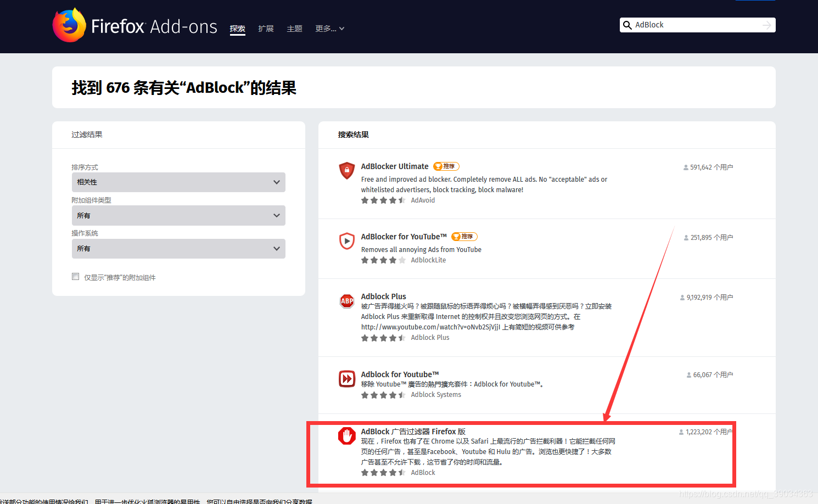Click the AdBlocker Ultimate description text

pyautogui.click(x=484, y=184)
